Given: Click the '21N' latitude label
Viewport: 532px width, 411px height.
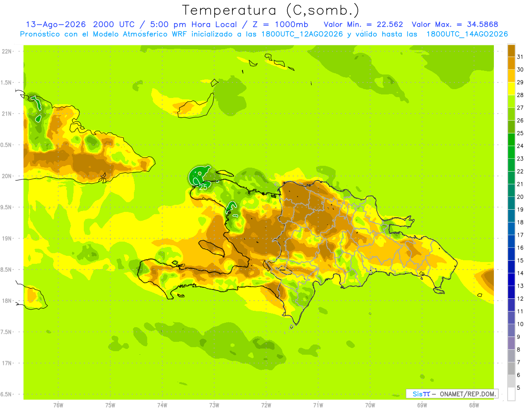Looking at the screenshot, I should 7,114.
